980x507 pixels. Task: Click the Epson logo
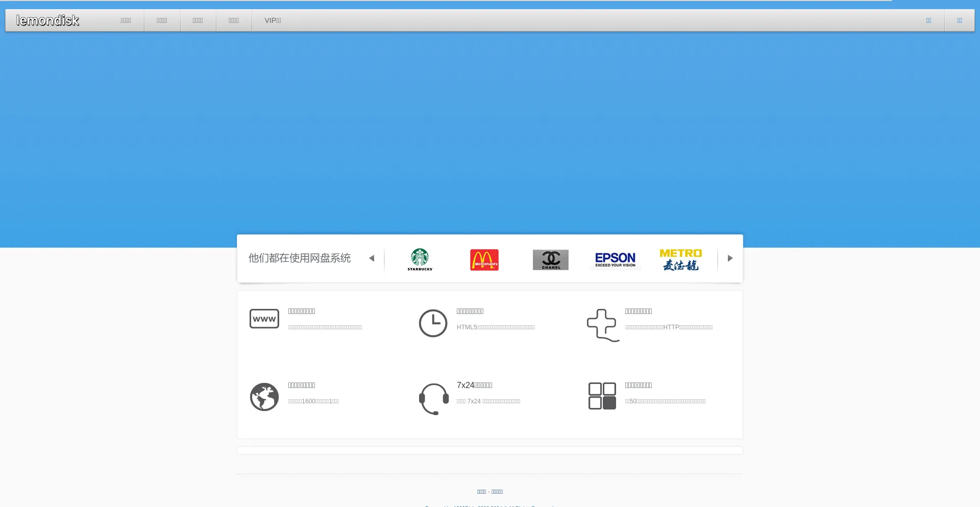click(615, 259)
